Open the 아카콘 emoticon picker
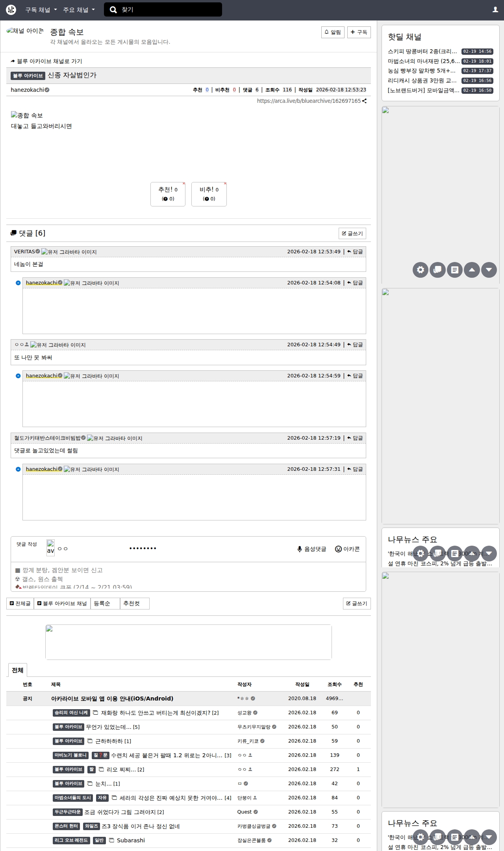504x851 pixels. pyautogui.click(x=347, y=549)
